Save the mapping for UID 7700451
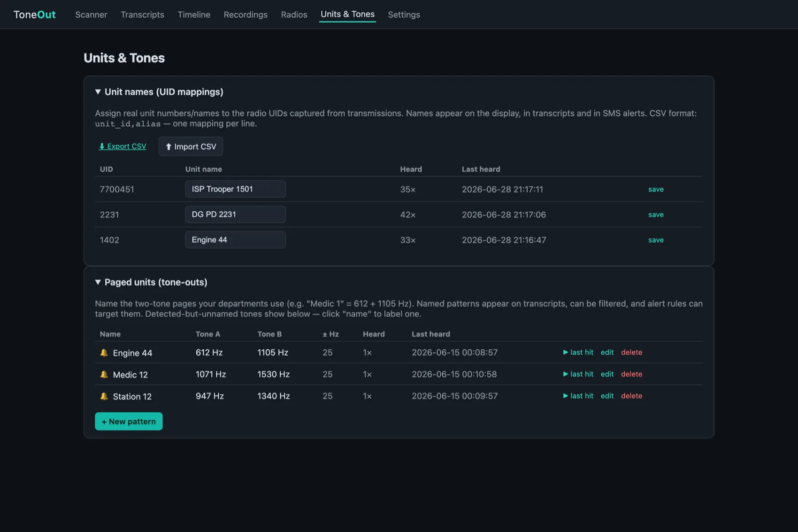 click(x=656, y=189)
